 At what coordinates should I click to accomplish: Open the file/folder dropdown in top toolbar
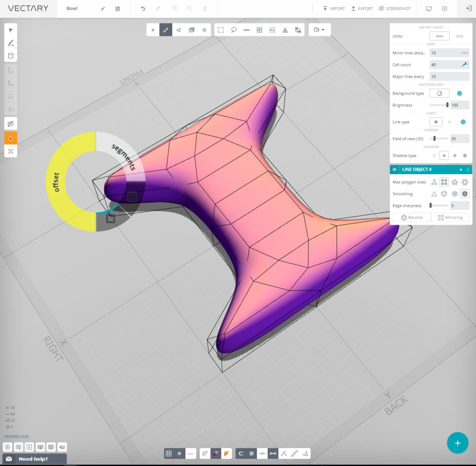pyautogui.click(x=319, y=29)
